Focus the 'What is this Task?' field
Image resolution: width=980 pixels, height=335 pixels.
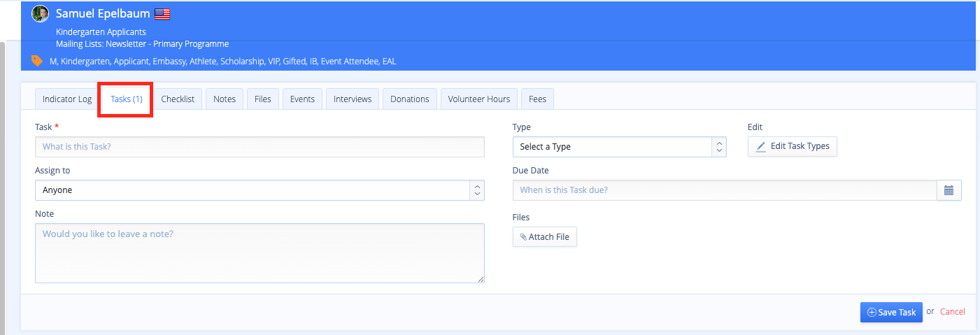coord(259,147)
